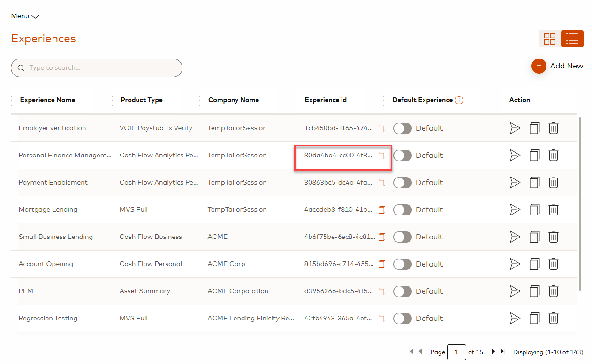The width and height of the screenshot is (592, 364).
Task: Click Add New experience button
Action: pos(557,66)
